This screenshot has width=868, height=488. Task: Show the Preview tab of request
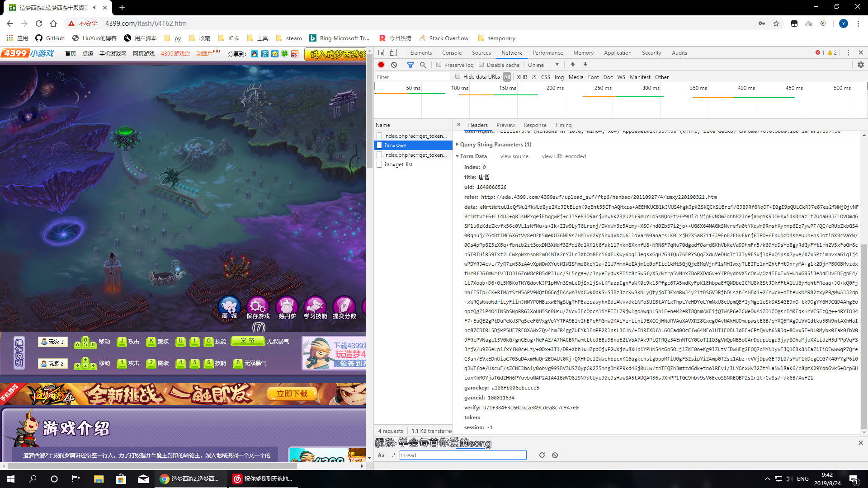[505, 125]
